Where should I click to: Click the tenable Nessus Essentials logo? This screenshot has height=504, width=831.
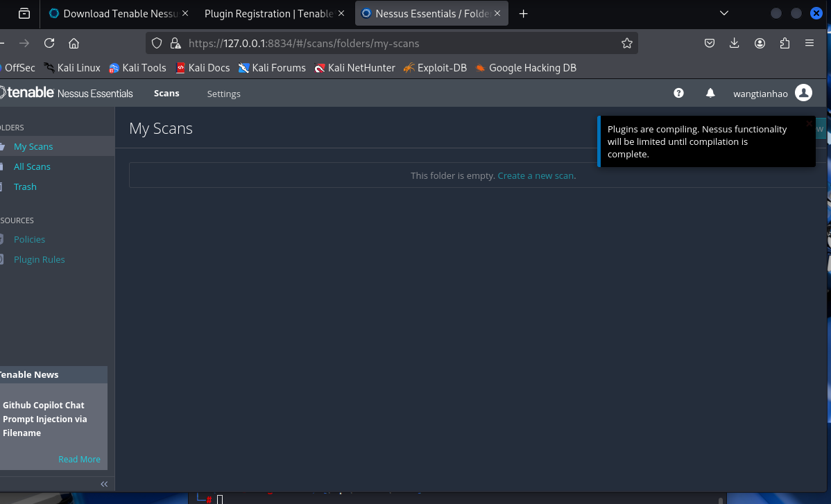[x=67, y=93]
